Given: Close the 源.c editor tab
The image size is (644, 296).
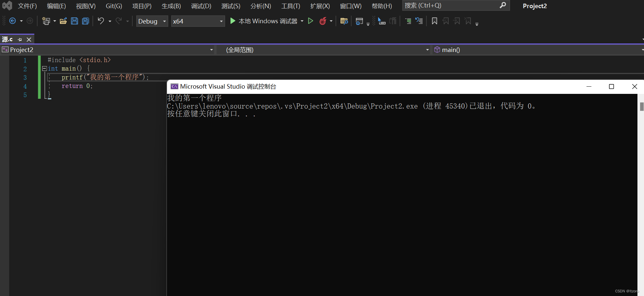Looking at the screenshot, I should click(x=29, y=40).
